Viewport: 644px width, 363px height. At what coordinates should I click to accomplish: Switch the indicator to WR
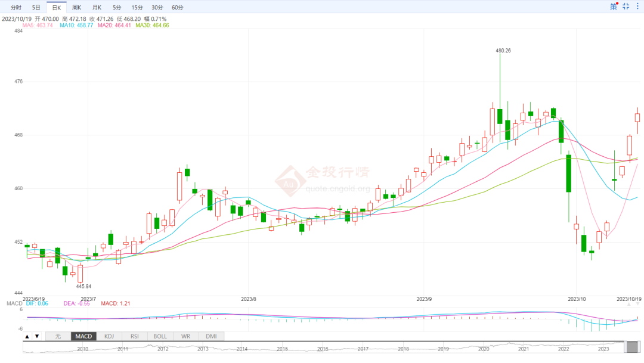(x=185, y=336)
